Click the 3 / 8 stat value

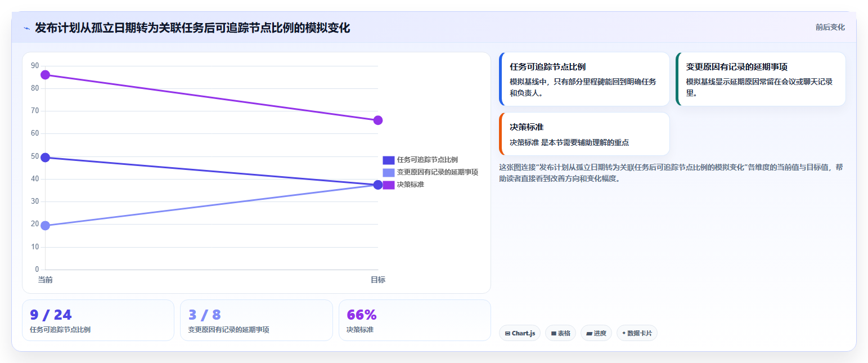click(204, 315)
